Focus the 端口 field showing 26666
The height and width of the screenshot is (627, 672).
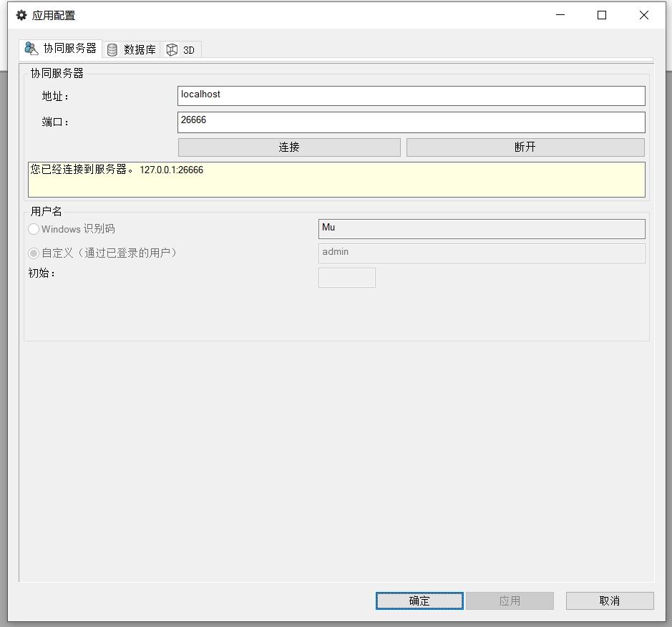[x=411, y=122]
